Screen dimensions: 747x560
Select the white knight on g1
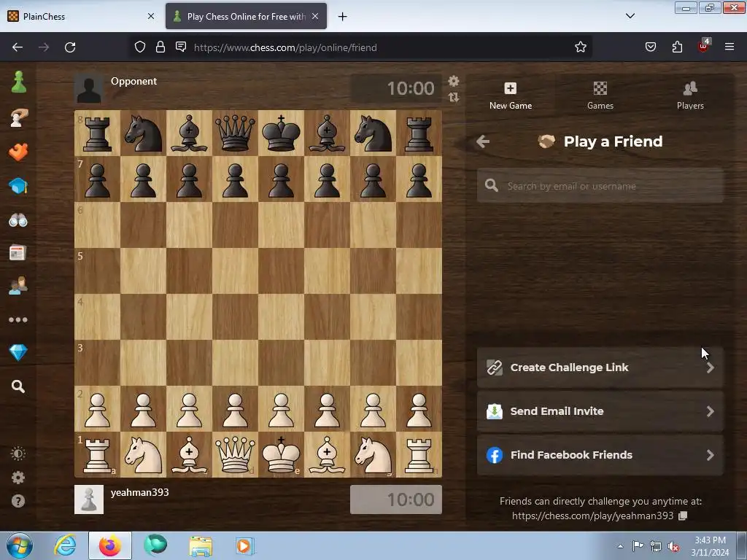tap(373, 455)
